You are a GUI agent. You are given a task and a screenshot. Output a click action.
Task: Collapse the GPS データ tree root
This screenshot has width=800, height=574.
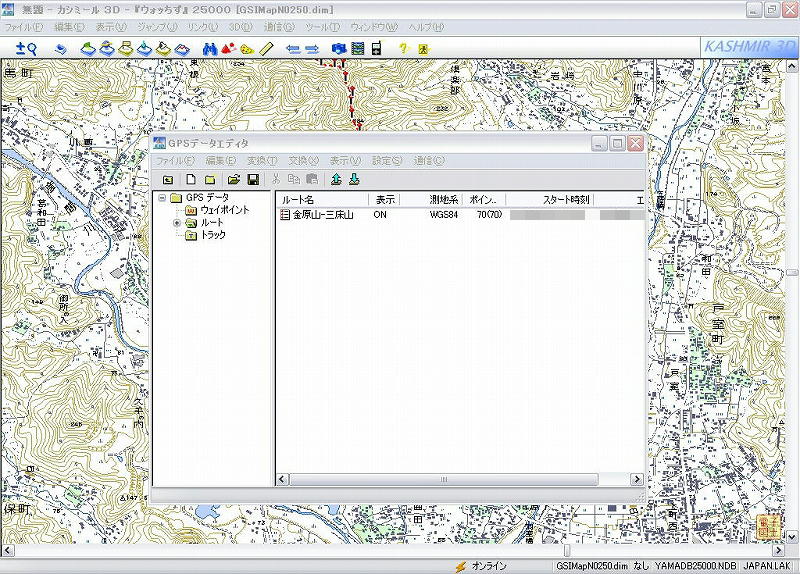tap(162, 197)
